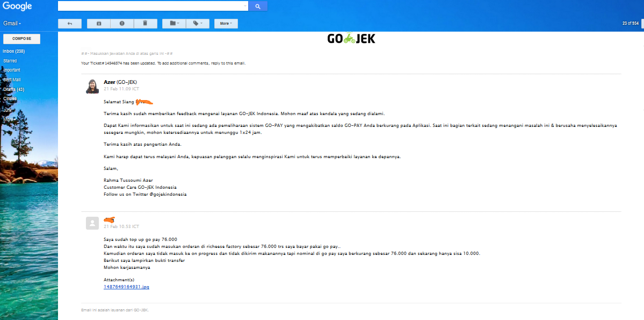Click 'Mohon kerjasamanya' line

pyautogui.click(x=127, y=267)
